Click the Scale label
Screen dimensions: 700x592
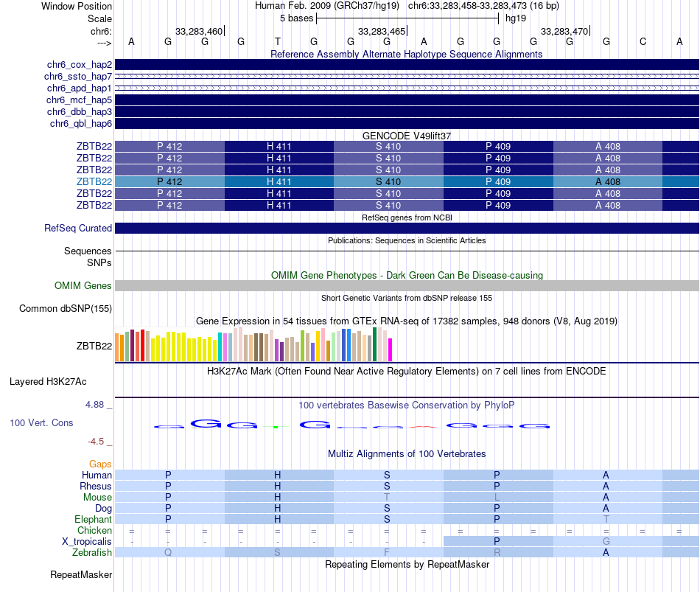[100, 18]
